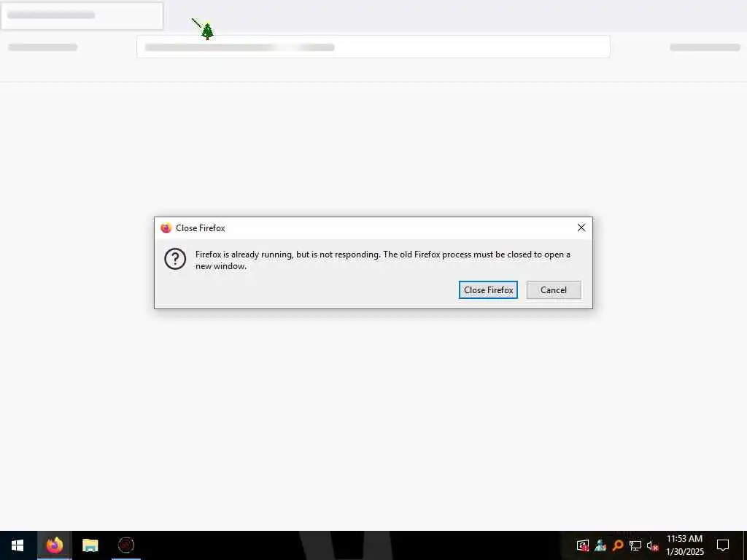Click the muted volume tray icon

click(x=652, y=545)
